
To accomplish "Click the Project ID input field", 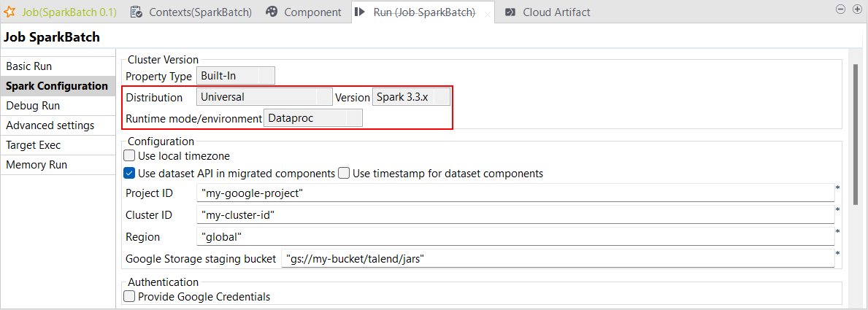I will (x=515, y=193).
